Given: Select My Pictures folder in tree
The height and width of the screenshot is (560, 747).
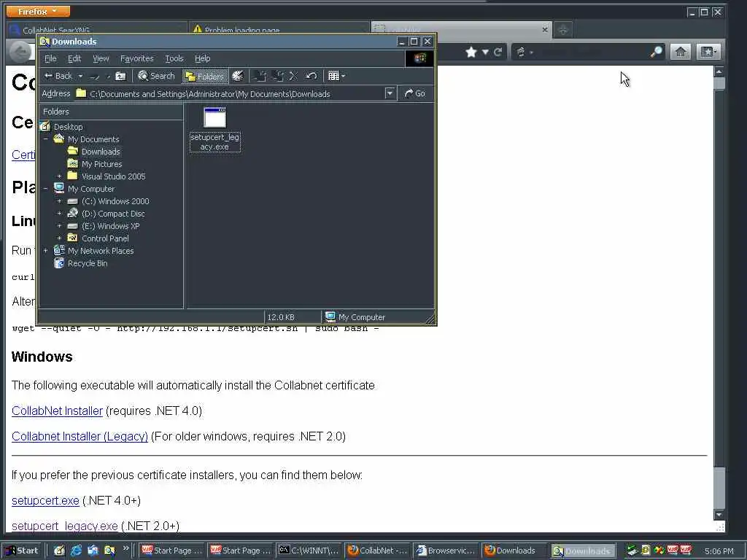Looking at the screenshot, I should click(x=101, y=164).
